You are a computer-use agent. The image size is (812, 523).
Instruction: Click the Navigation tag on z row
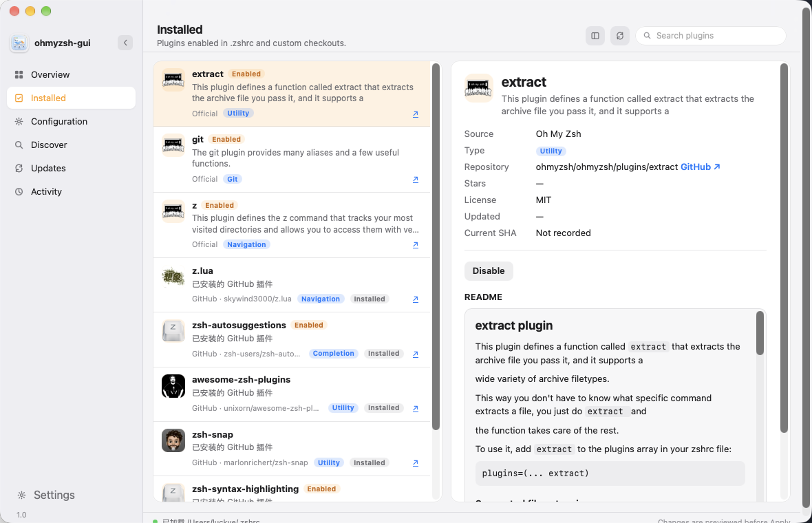246,244
